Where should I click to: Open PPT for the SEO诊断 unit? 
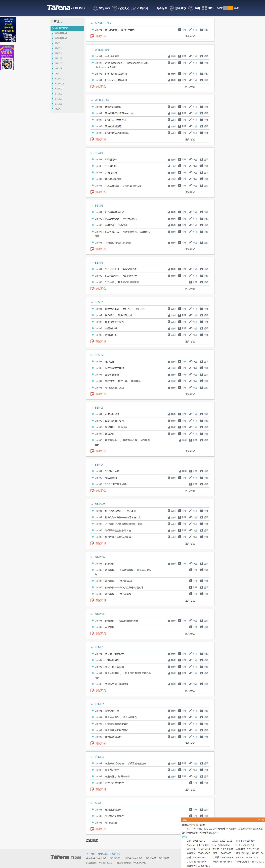click(193, 282)
